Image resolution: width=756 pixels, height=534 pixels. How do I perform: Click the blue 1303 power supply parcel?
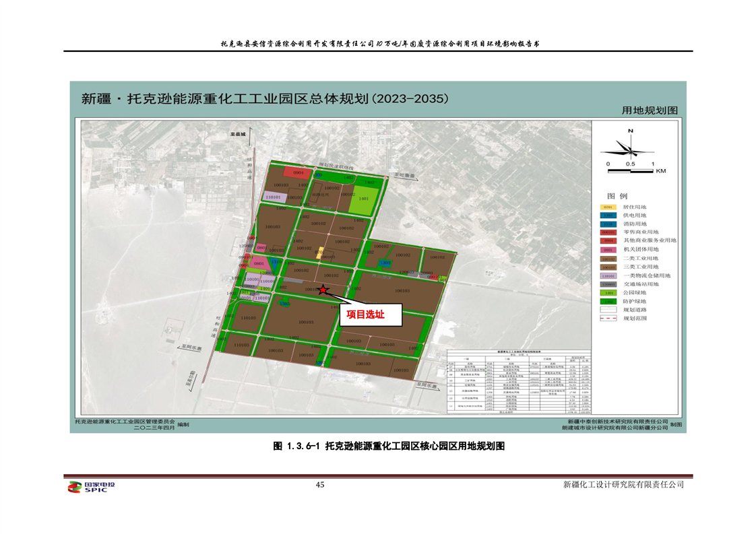tap(385, 263)
